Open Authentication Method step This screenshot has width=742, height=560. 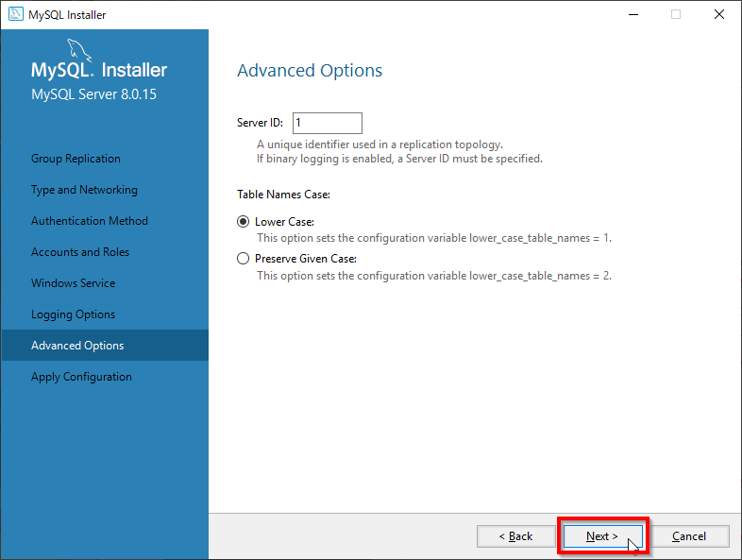[90, 221]
